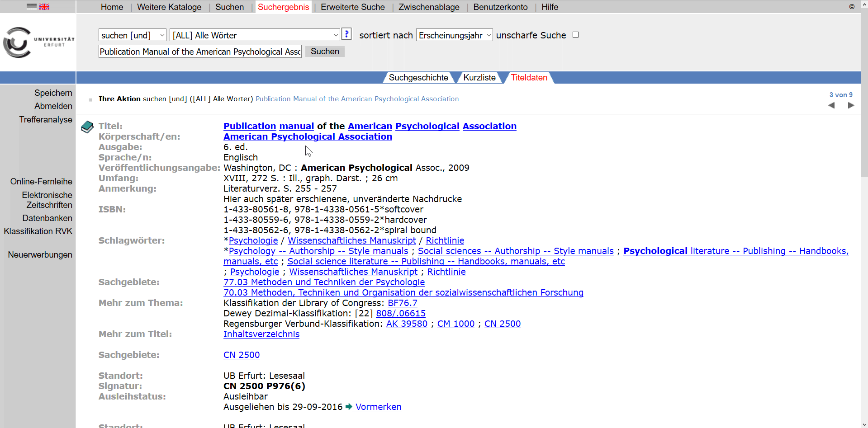This screenshot has width=868, height=428.
Task: Click 'Wissenschaftliches Manuskript' keyword in first Schlagwörter row
Action: point(352,241)
